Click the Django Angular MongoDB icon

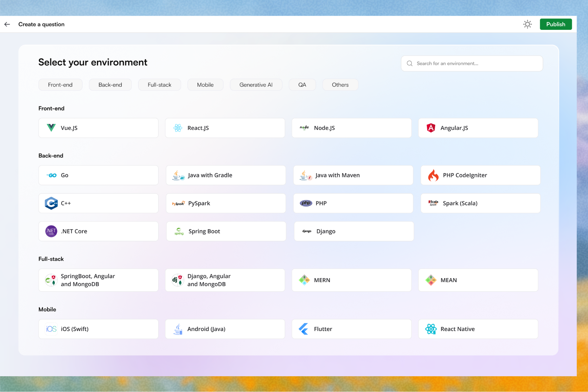[x=178, y=280]
